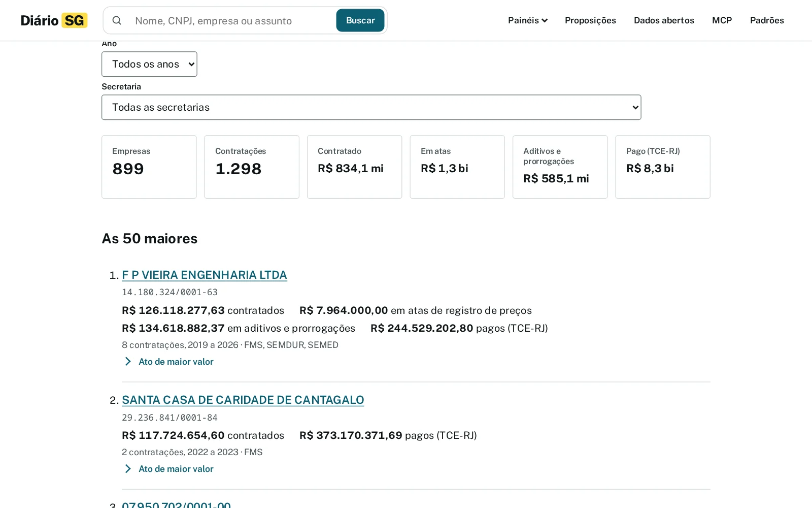Click the Buscar button
The width and height of the screenshot is (812, 508).
pyautogui.click(x=360, y=20)
